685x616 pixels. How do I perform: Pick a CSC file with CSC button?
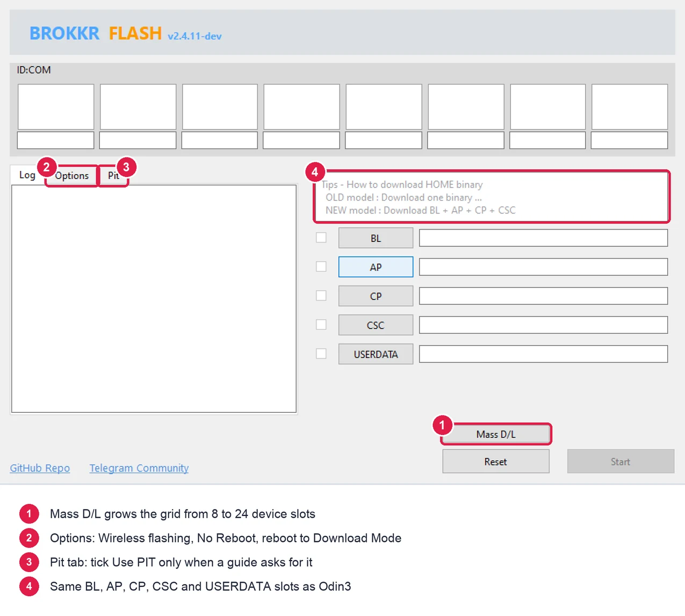click(376, 325)
